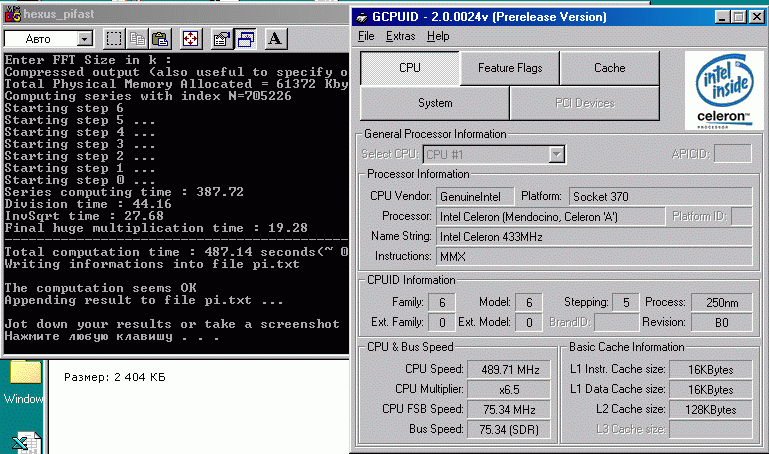Select the CPU tab button

[410, 68]
